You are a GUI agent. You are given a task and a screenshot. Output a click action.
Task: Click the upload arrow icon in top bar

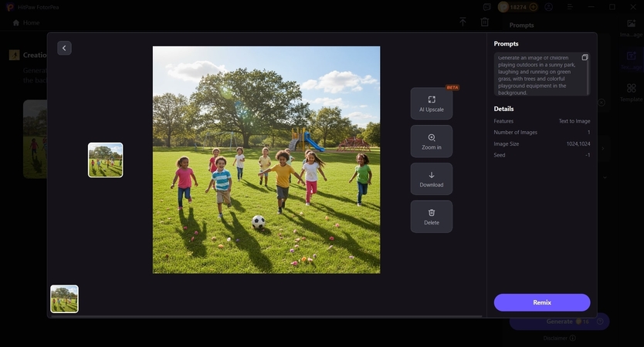coord(463,22)
